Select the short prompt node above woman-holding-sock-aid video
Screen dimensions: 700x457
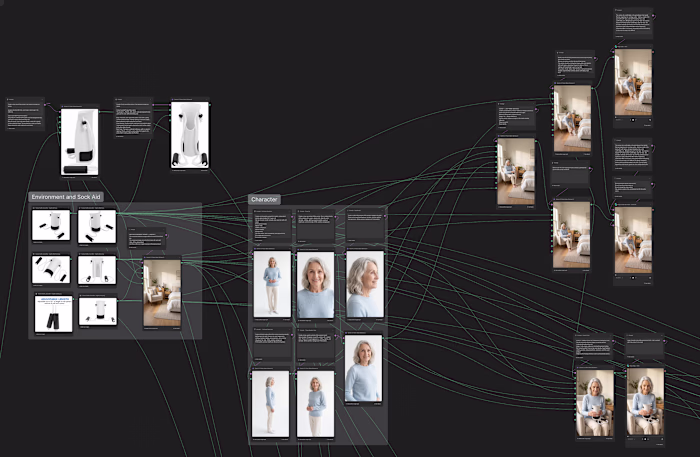645,345
